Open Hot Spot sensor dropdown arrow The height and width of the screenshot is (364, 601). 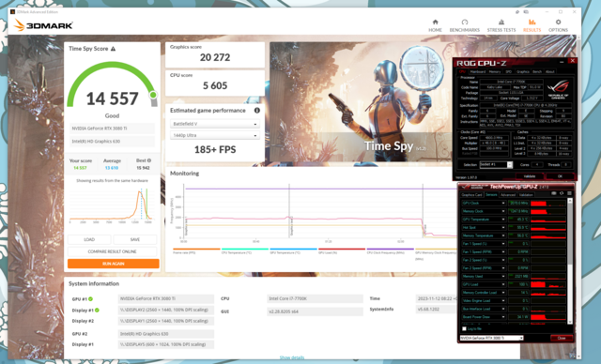pos(503,227)
